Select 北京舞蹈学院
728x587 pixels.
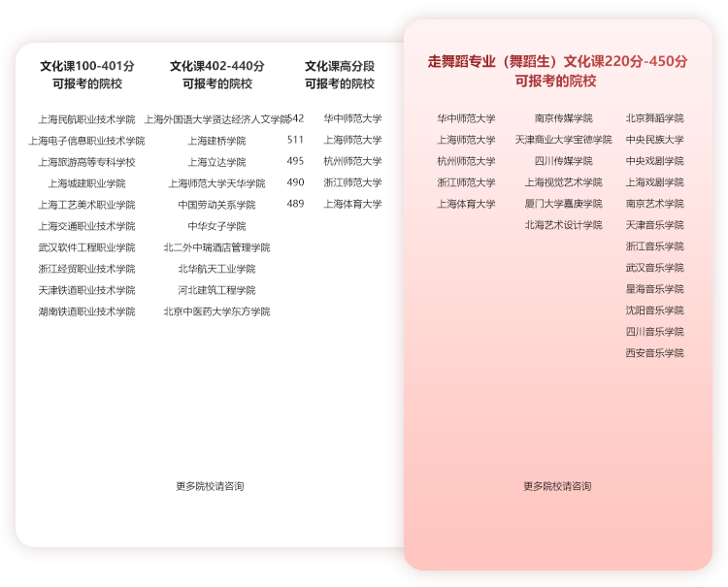click(654, 118)
